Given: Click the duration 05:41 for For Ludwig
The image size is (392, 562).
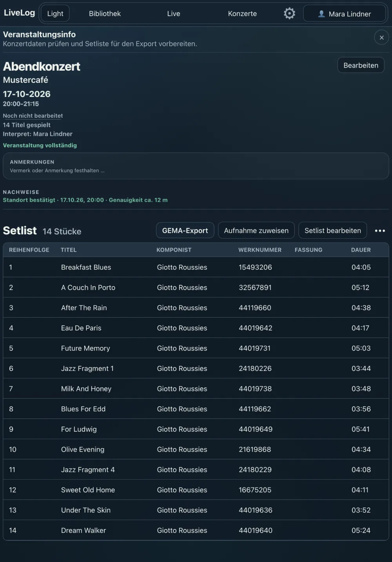Looking at the screenshot, I should [361, 429].
